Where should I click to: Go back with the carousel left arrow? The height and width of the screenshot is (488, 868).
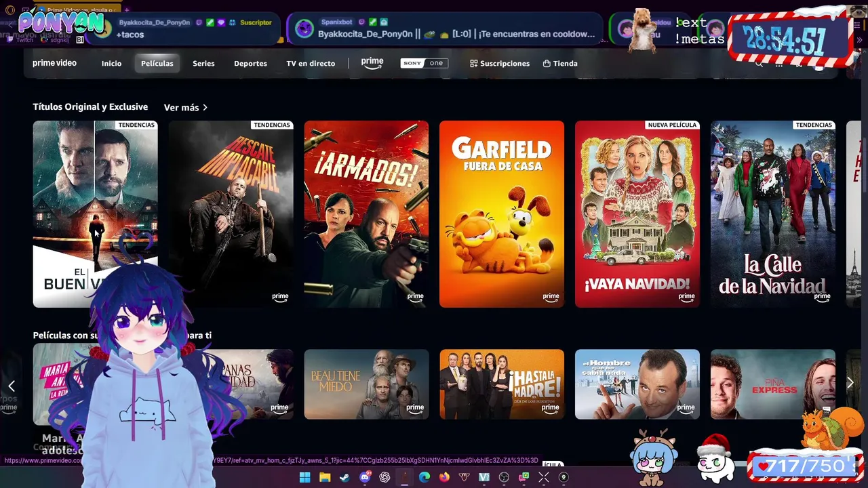(12, 386)
